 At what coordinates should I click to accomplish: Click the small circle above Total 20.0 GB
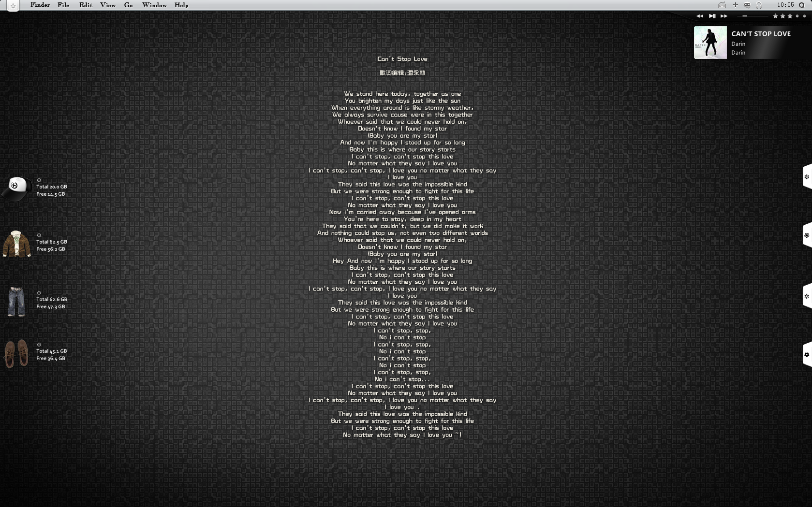coord(39,180)
